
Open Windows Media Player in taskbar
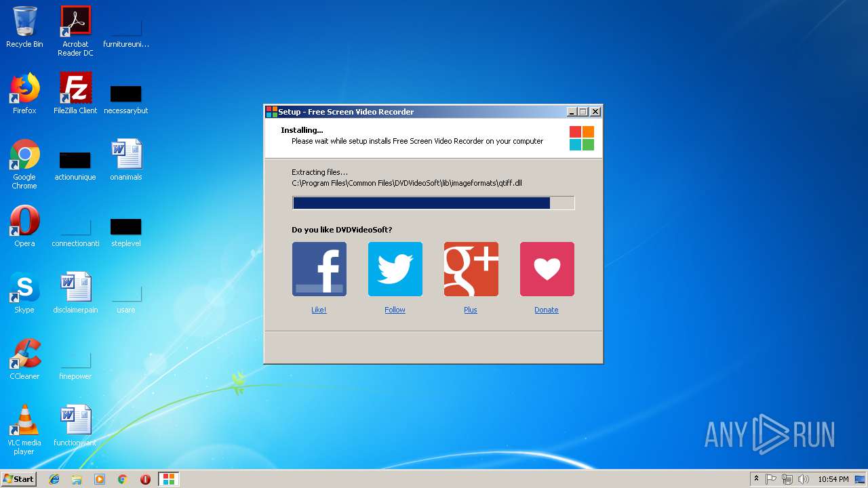coord(100,479)
